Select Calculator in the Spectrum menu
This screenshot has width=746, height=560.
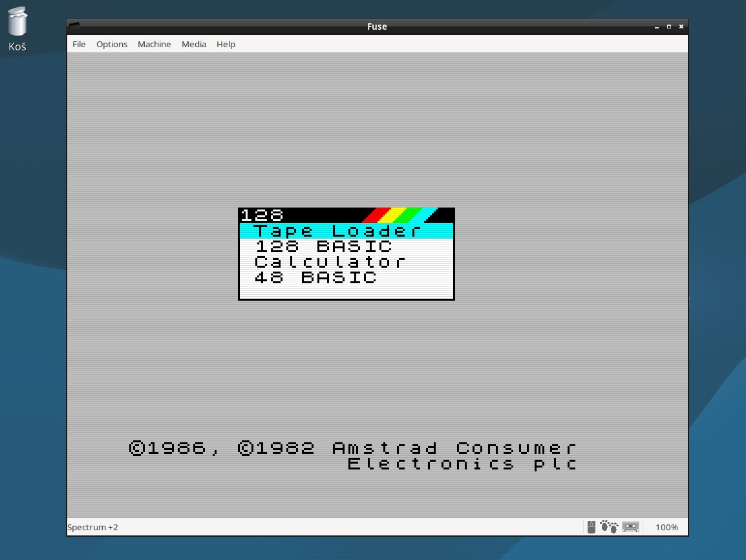pyautogui.click(x=346, y=262)
